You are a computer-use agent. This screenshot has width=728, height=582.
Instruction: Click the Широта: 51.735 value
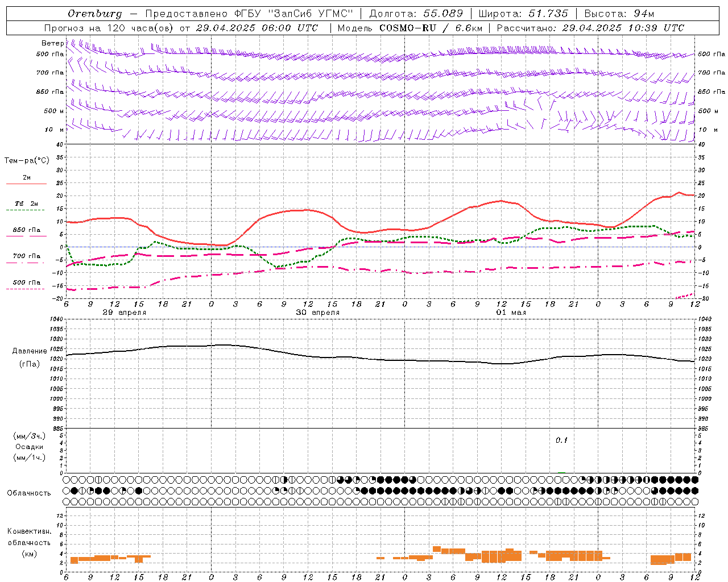click(523, 14)
